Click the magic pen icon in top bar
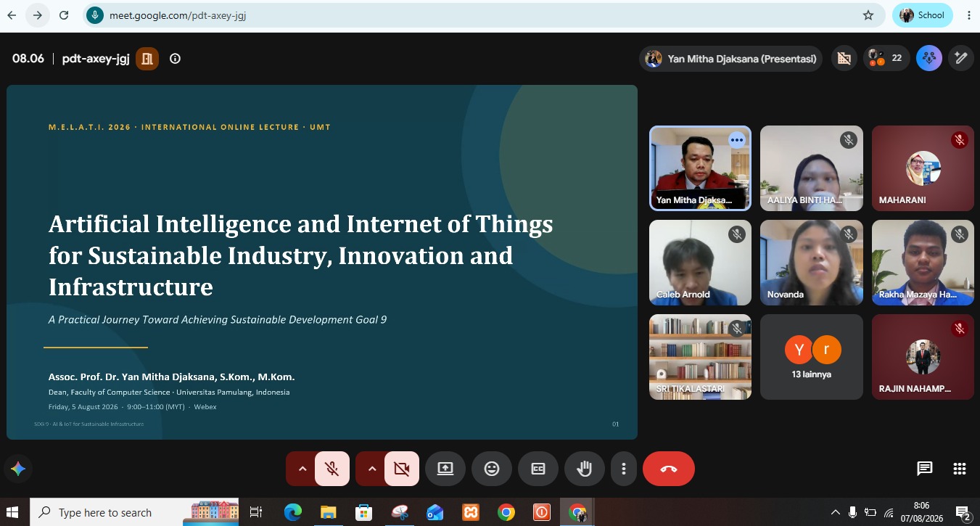Viewport: 980px width, 526px height. pos(961,59)
